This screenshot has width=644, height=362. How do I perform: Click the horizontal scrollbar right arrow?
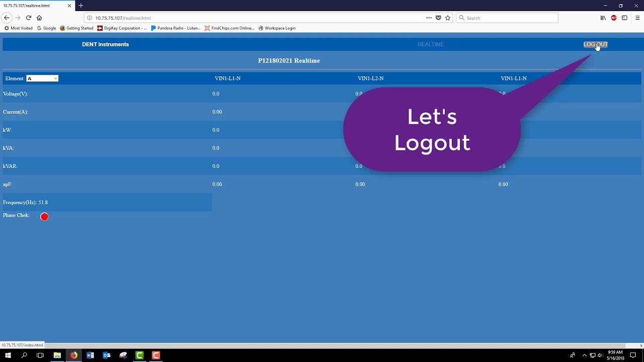(x=641, y=345)
